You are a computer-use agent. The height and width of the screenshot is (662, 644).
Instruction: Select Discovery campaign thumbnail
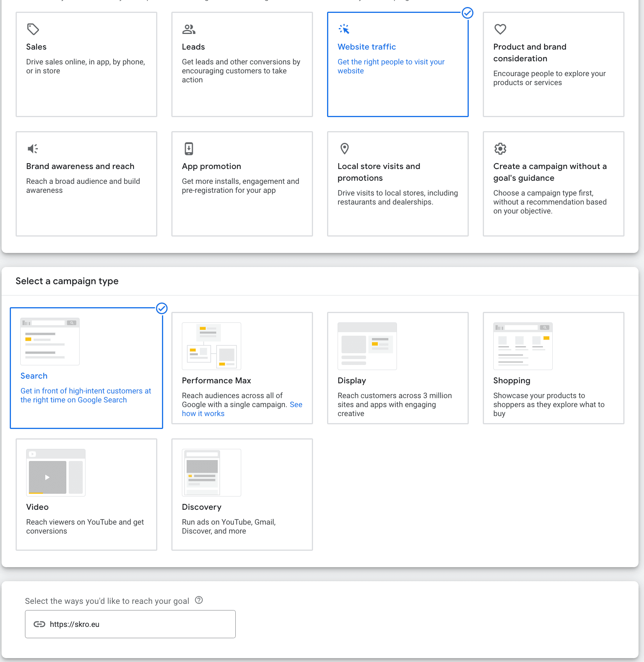tap(211, 473)
